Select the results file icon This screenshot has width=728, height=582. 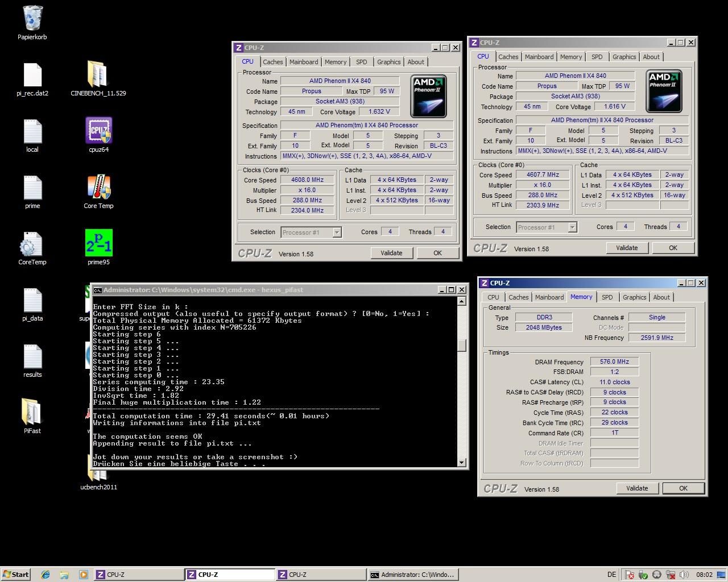coord(32,356)
